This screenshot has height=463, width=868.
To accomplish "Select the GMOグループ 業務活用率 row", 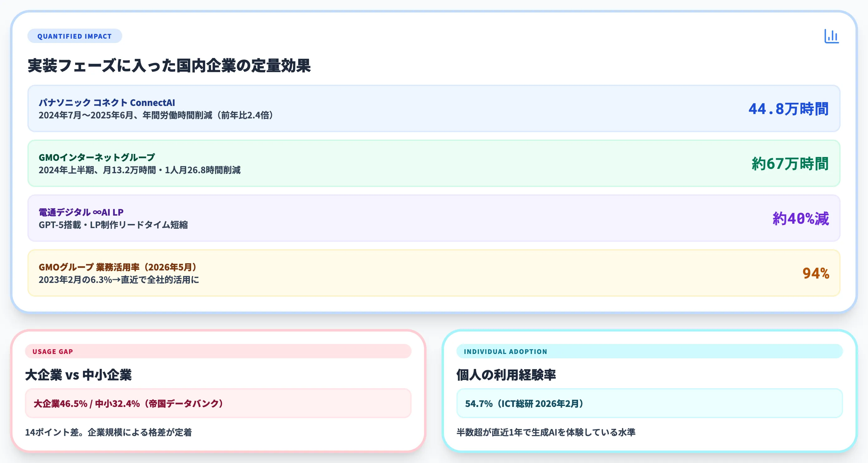I will click(x=434, y=273).
